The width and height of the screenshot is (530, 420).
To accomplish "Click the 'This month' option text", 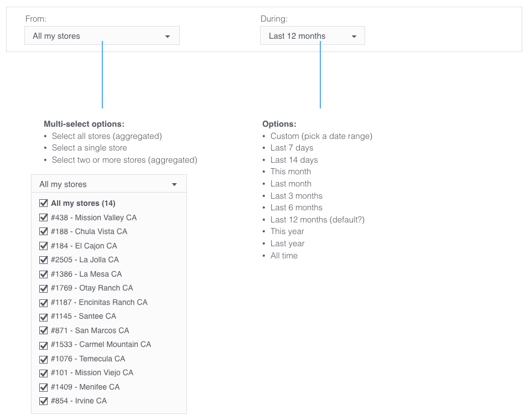I will click(x=290, y=172).
